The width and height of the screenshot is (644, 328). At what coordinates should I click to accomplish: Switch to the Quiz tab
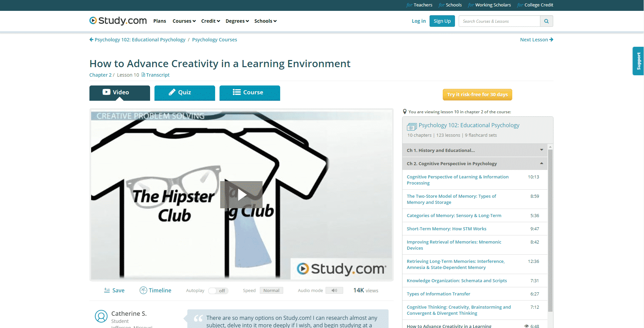(x=185, y=93)
